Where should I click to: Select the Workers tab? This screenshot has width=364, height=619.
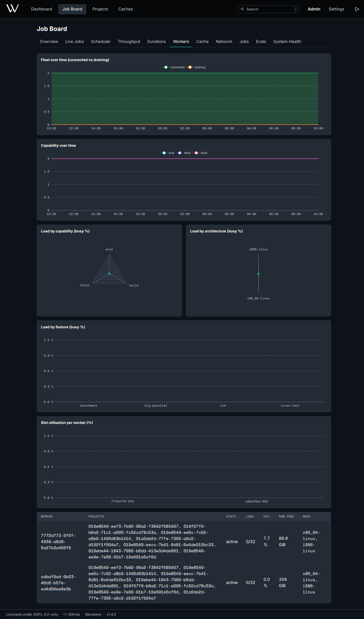[x=181, y=42]
